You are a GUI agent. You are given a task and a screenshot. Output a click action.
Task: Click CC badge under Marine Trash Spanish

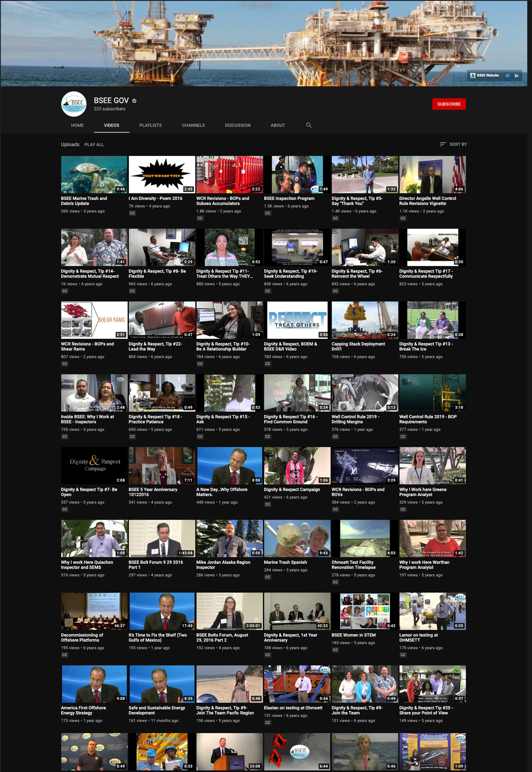click(x=268, y=577)
